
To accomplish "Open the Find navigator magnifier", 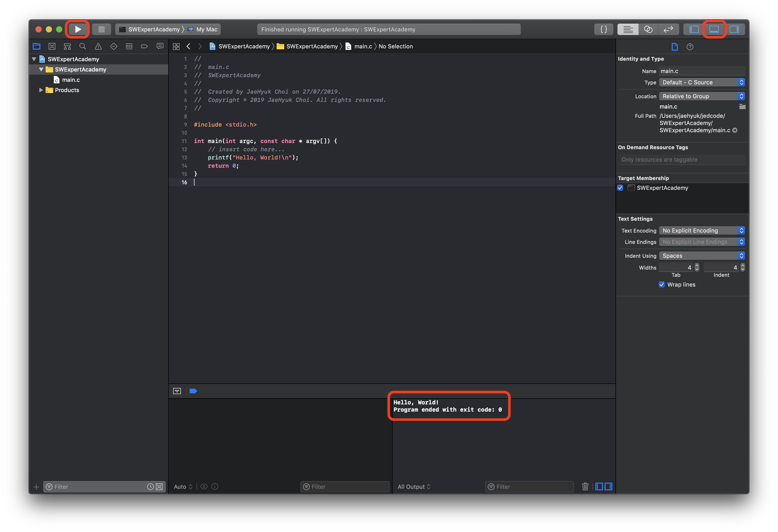I will [83, 46].
